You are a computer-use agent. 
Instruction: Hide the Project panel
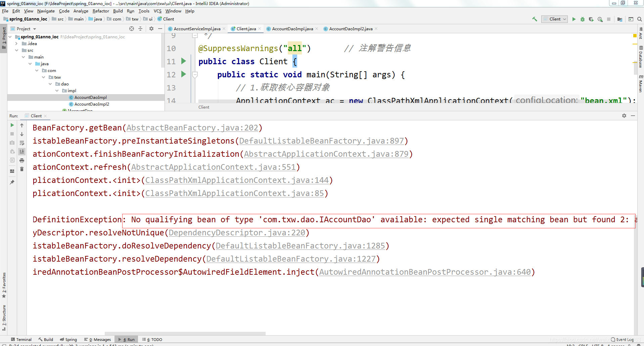[160, 29]
